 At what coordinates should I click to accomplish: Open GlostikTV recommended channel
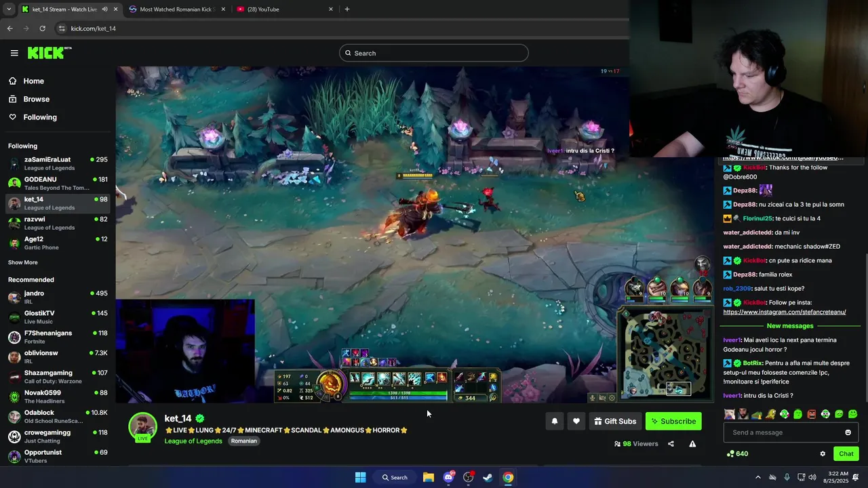58,317
